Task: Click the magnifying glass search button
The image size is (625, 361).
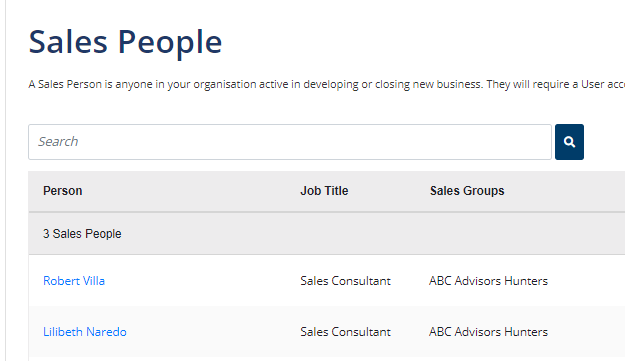Action: tap(569, 142)
